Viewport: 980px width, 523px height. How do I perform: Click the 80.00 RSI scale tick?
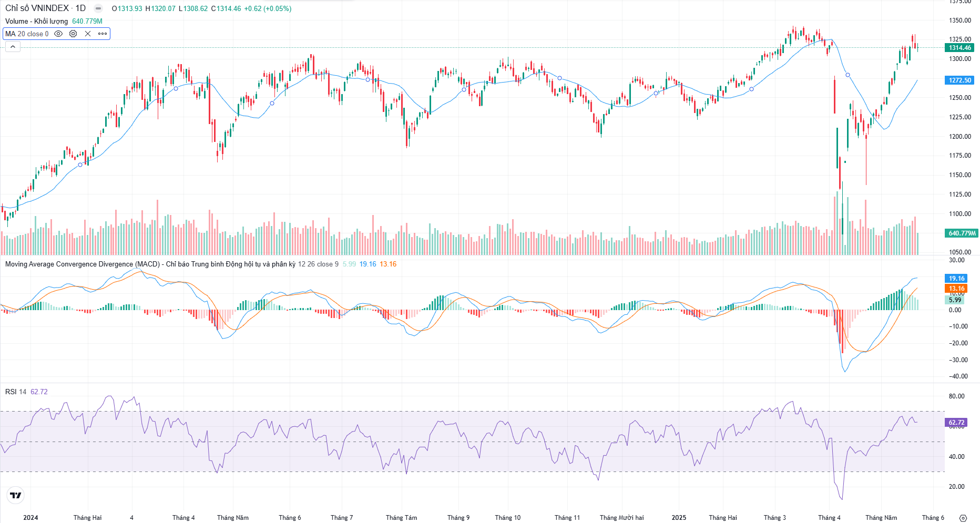click(957, 396)
